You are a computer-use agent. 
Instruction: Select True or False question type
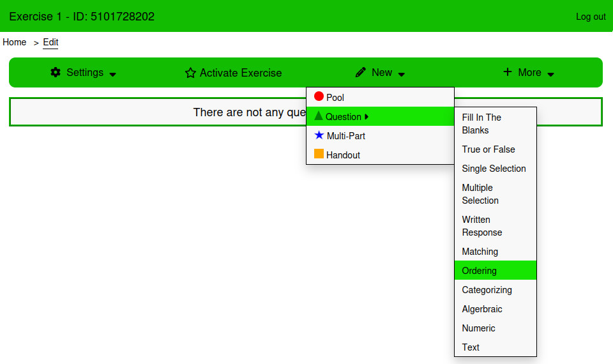coord(488,149)
